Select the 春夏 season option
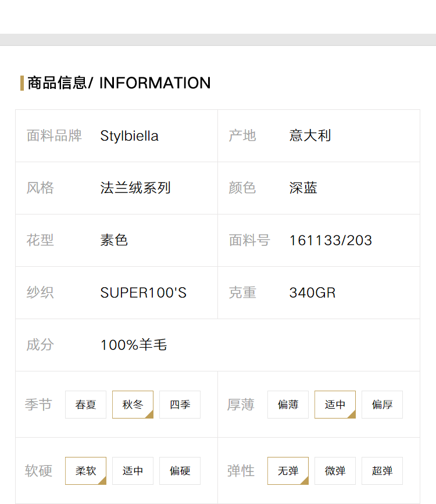 coord(85,405)
